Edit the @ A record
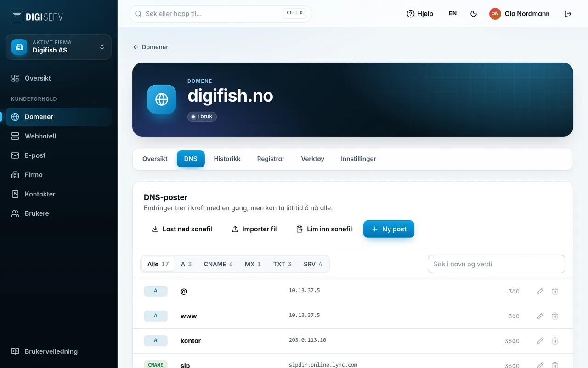The width and height of the screenshot is (588, 368). pos(540,291)
